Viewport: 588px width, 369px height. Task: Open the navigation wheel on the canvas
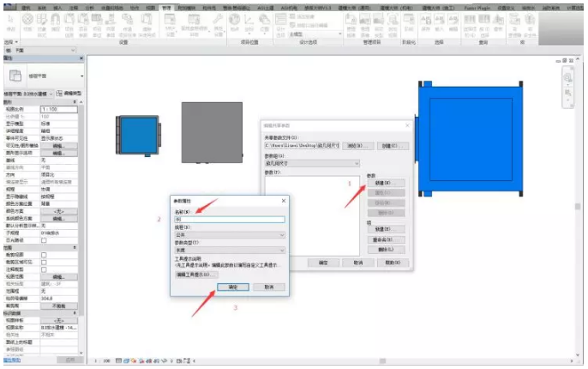pyautogui.click(x=566, y=78)
